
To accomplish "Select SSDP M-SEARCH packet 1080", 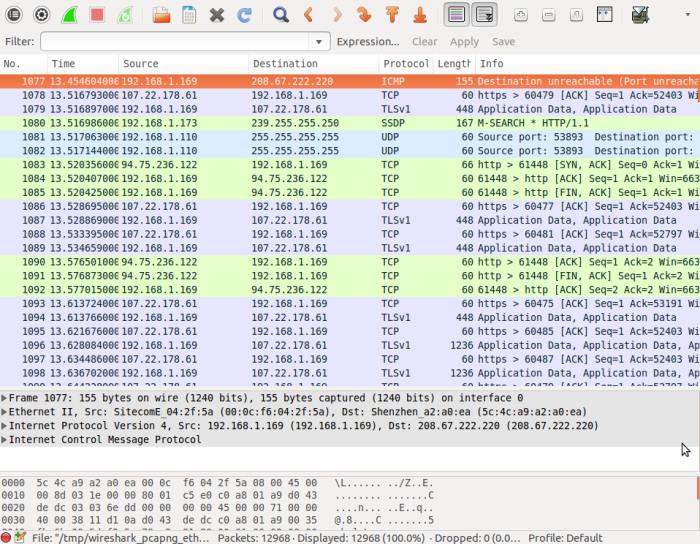I will [x=350, y=123].
